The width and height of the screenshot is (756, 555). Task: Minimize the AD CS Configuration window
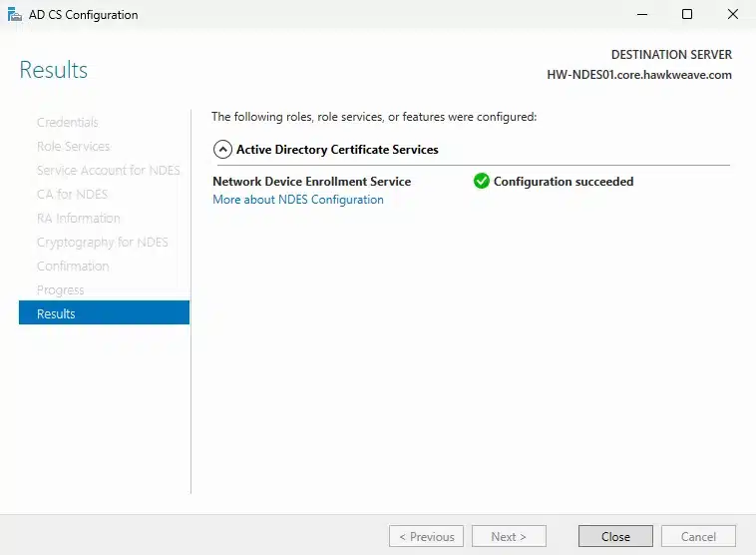[641, 15]
